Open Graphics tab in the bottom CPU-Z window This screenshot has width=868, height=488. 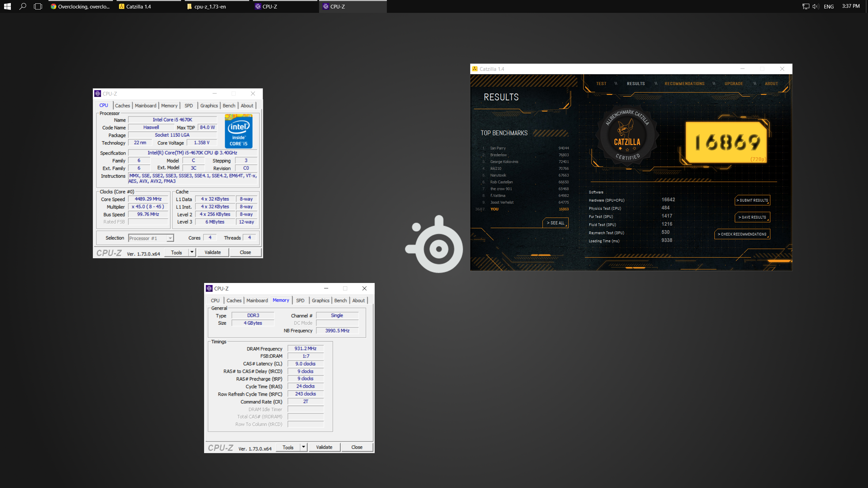(320, 300)
